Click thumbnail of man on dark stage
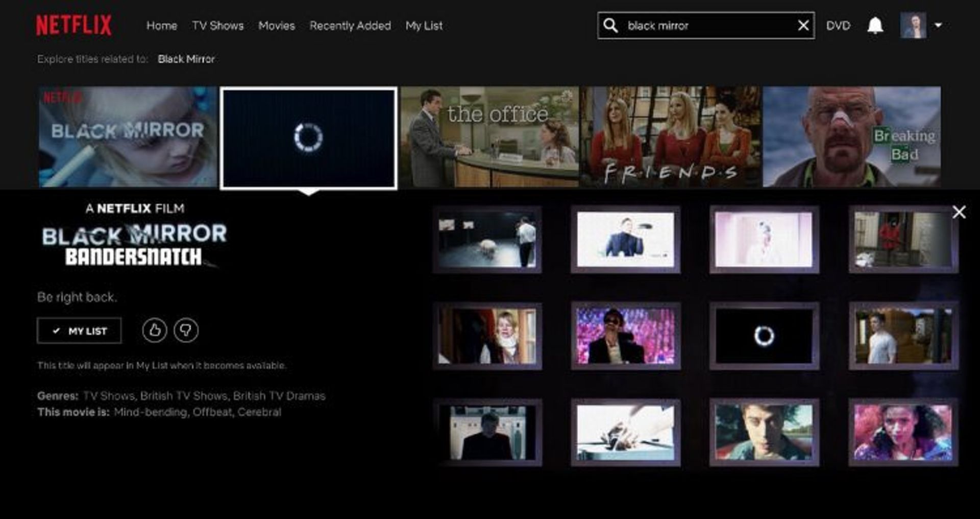The width and height of the screenshot is (980, 519). coord(487,240)
